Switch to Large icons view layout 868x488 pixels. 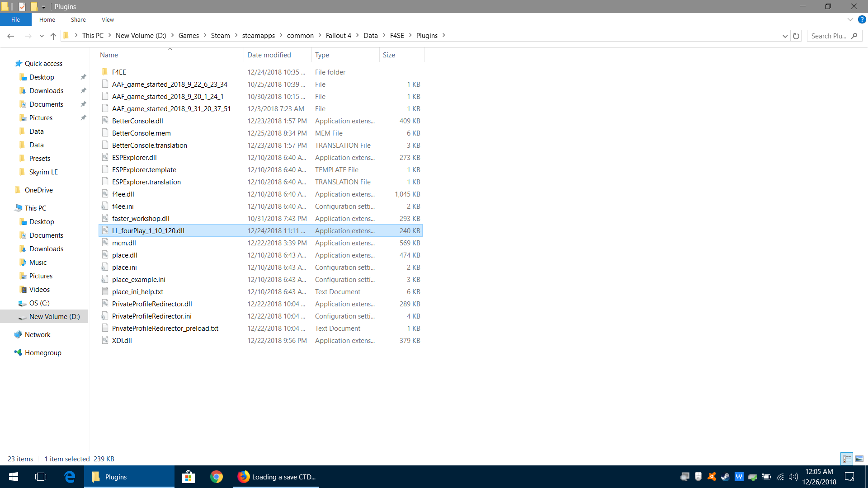coord(859,459)
